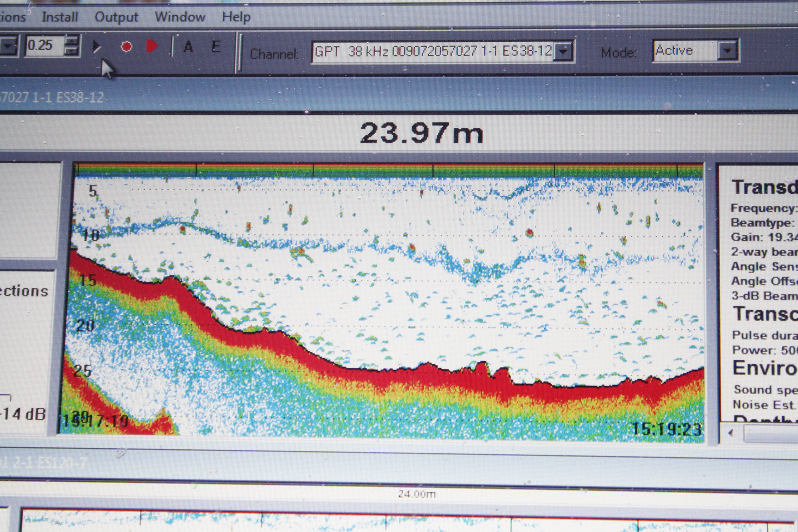
Task: Click the horizontal scrollbar thumb in info panel
Action: pos(771,434)
